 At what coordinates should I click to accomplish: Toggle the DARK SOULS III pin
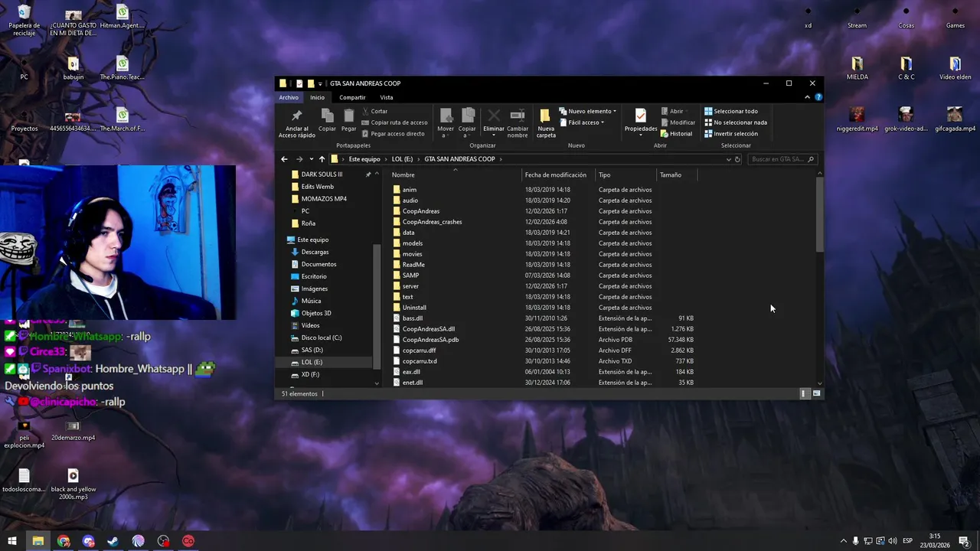point(367,174)
